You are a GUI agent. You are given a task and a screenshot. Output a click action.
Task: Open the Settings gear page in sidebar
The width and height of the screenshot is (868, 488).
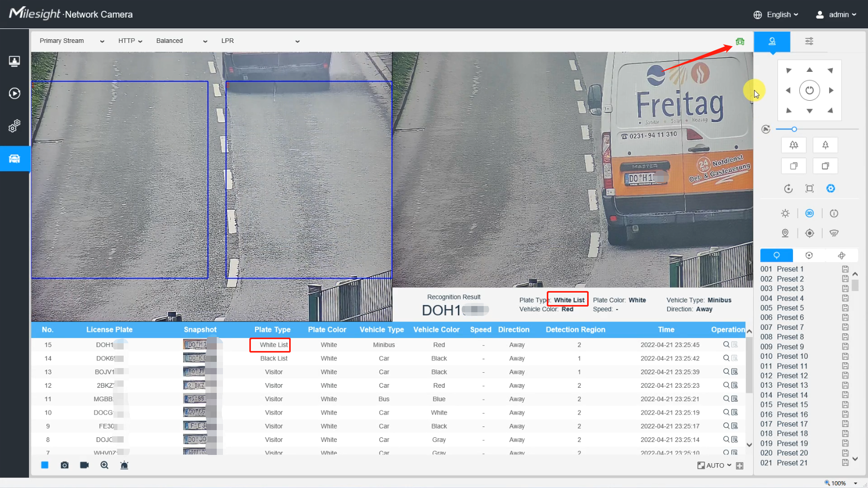point(14,126)
